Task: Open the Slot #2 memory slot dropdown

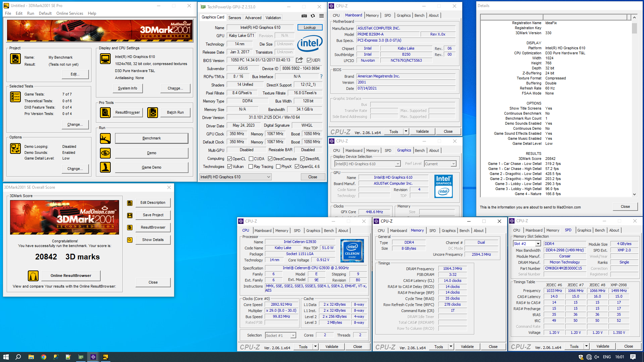Action: [527, 244]
